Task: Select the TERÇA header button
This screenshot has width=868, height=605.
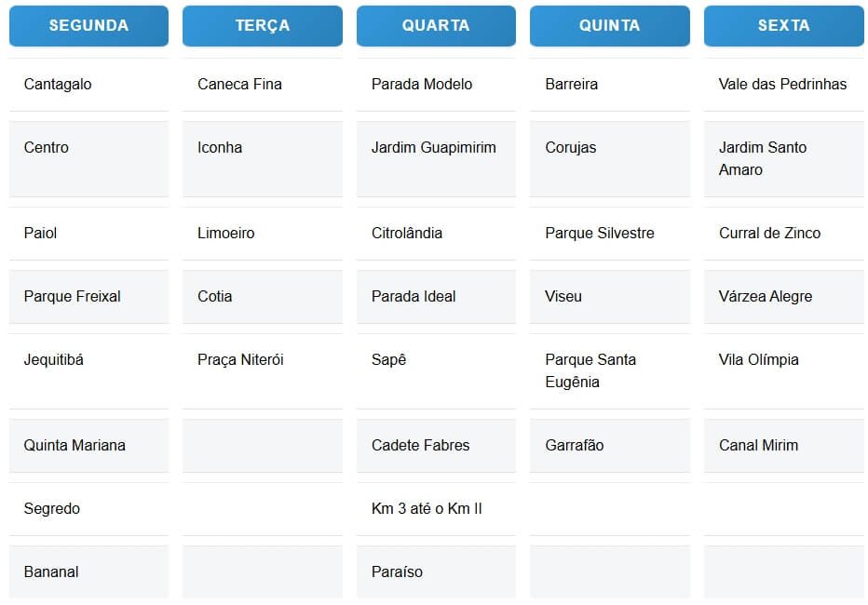Action: point(262,26)
